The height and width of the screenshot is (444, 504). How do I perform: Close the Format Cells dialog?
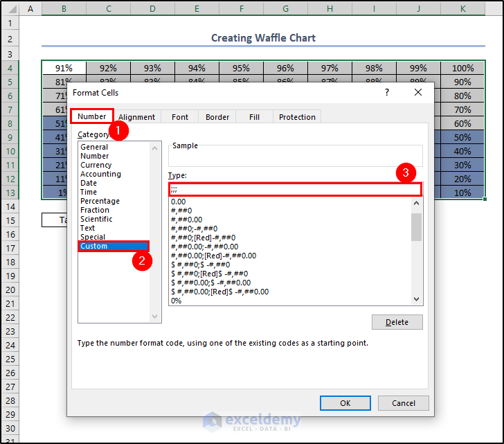click(x=418, y=93)
